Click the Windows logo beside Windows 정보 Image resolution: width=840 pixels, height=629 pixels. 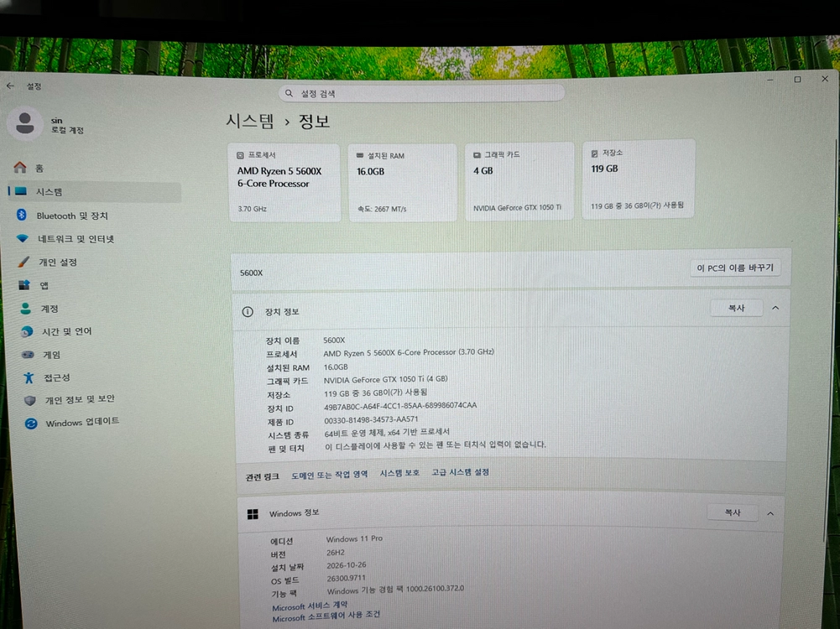pyautogui.click(x=253, y=514)
